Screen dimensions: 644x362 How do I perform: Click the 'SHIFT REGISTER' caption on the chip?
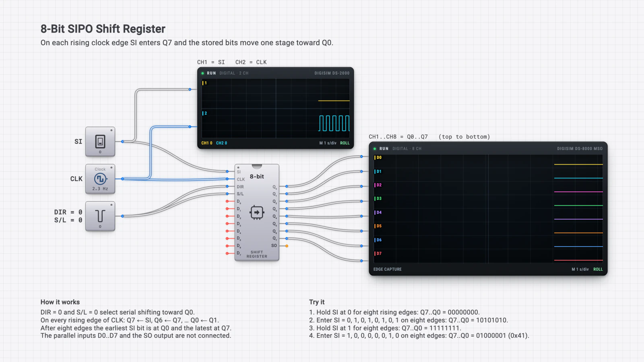[257, 255]
